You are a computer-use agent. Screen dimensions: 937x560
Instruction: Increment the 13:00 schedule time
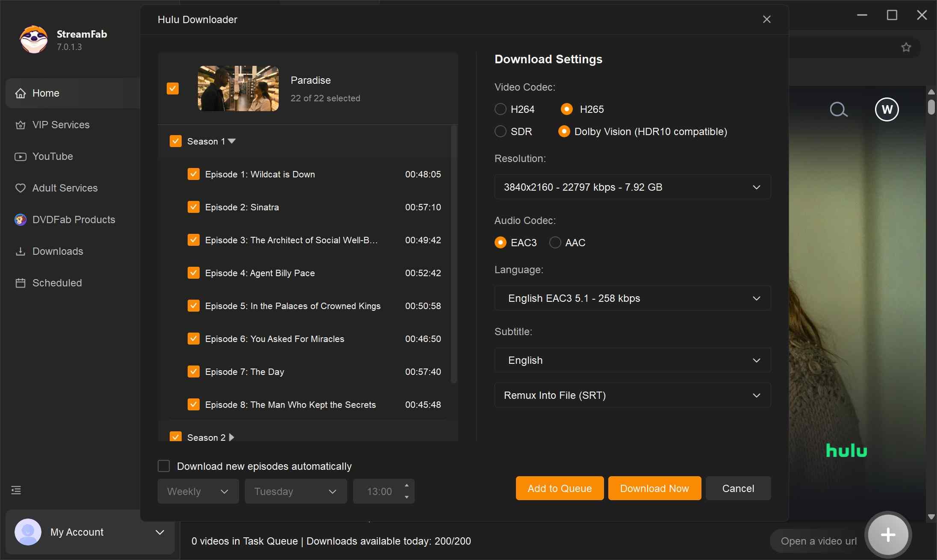[x=406, y=486]
